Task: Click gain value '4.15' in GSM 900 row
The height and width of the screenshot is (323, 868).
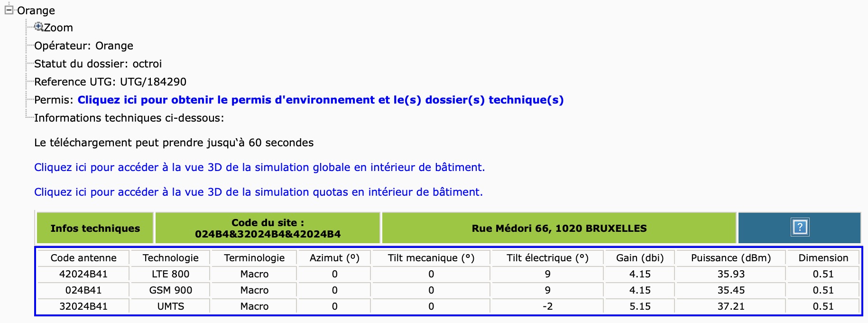Action: tap(640, 290)
